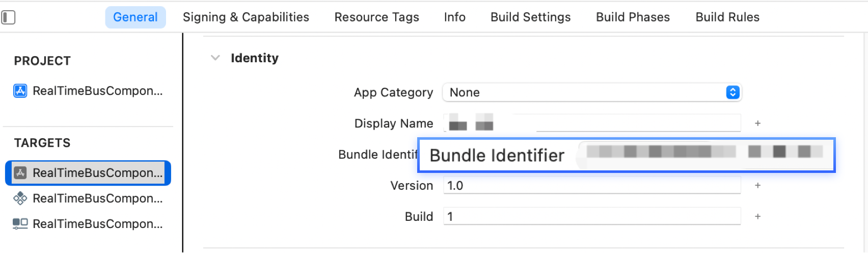Click the plus icon beside Display Name

pyautogui.click(x=757, y=123)
